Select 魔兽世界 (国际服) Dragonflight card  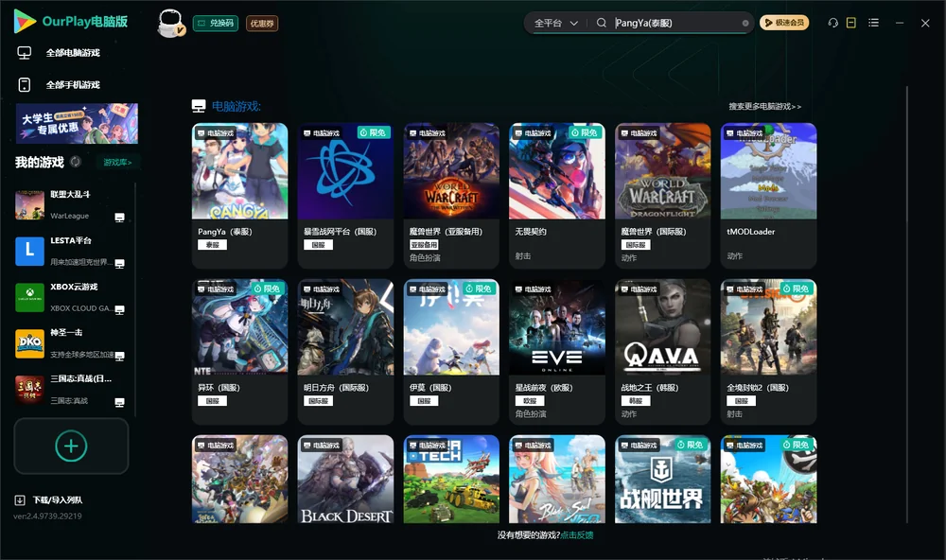(x=663, y=196)
